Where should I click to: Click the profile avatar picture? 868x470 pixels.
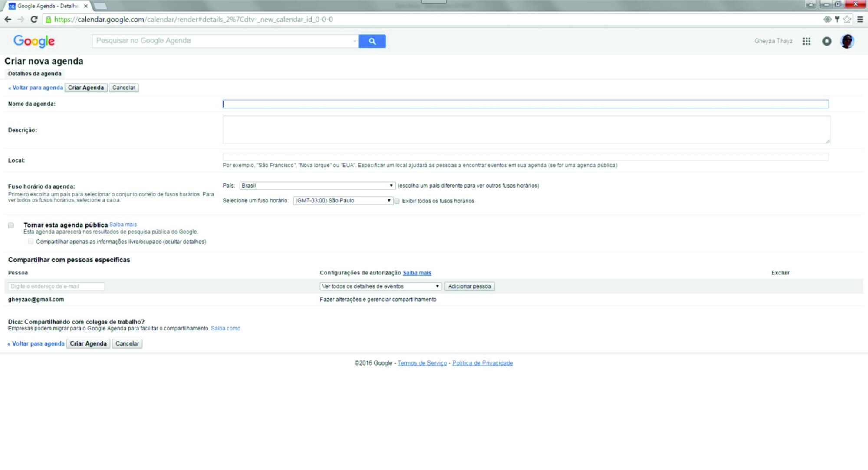(x=847, y=41)
